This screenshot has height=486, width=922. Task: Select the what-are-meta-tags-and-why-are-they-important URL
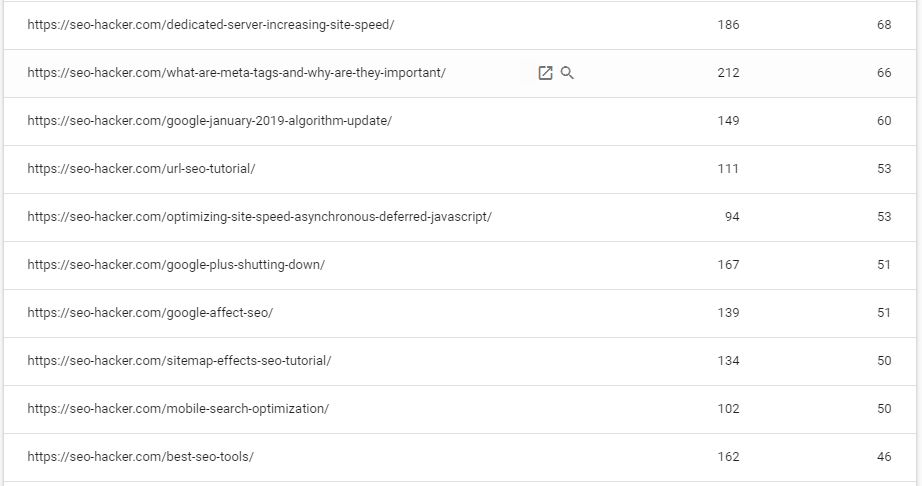pyautogui.click(x=236, y=73)
